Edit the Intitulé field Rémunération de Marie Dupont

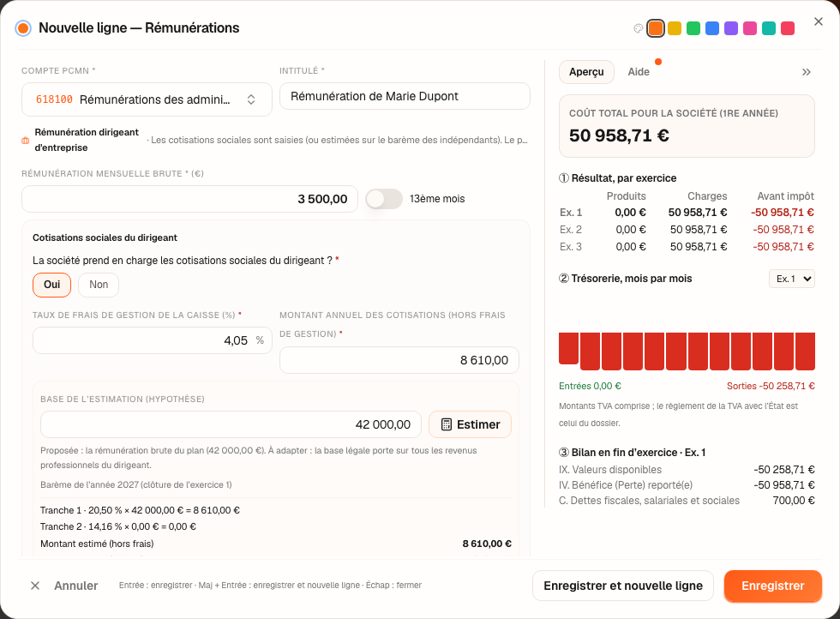(x=405, y=97)
